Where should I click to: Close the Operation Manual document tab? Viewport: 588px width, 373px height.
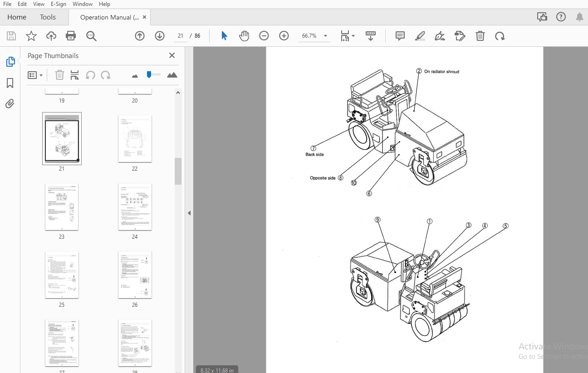145,17
